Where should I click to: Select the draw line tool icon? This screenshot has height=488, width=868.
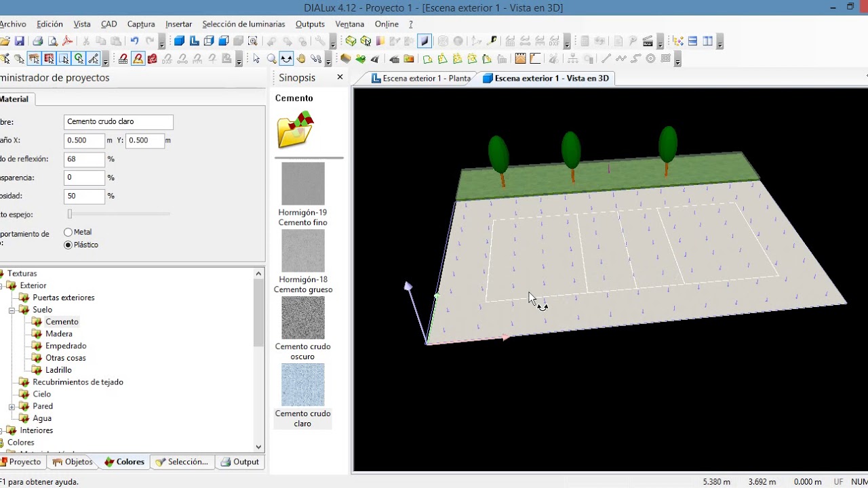pos(606,59)
